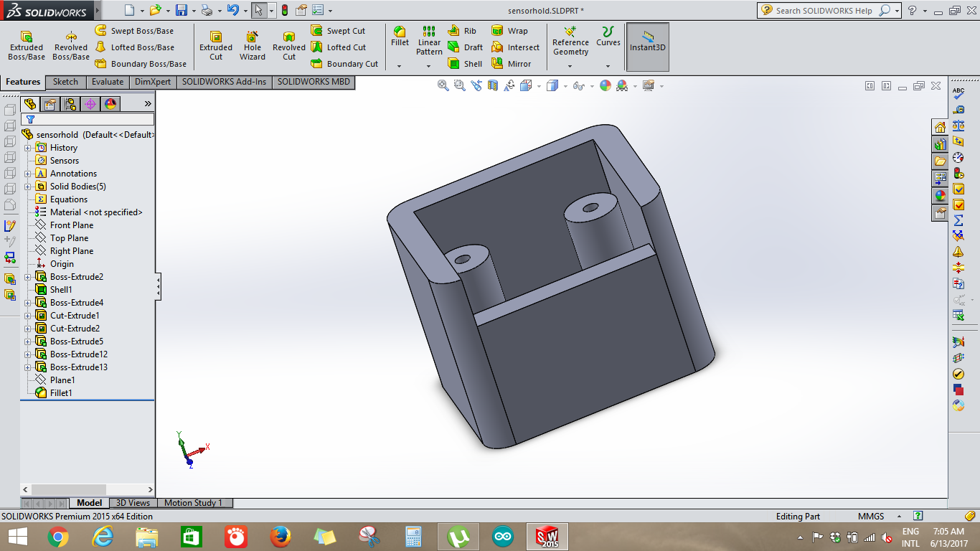This screenshot has height=551, width=980.
Task: Choose Swept Boss/Base feature
Action: tap(135, 31)
